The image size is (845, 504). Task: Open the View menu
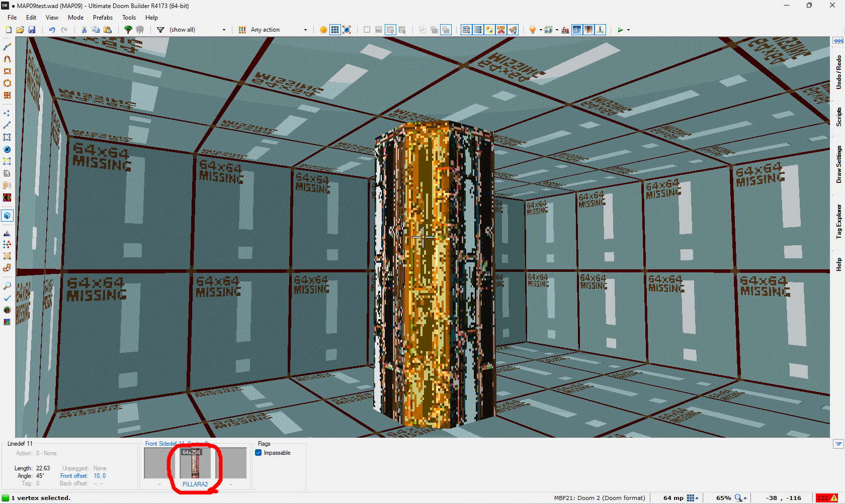click(52, 18)
